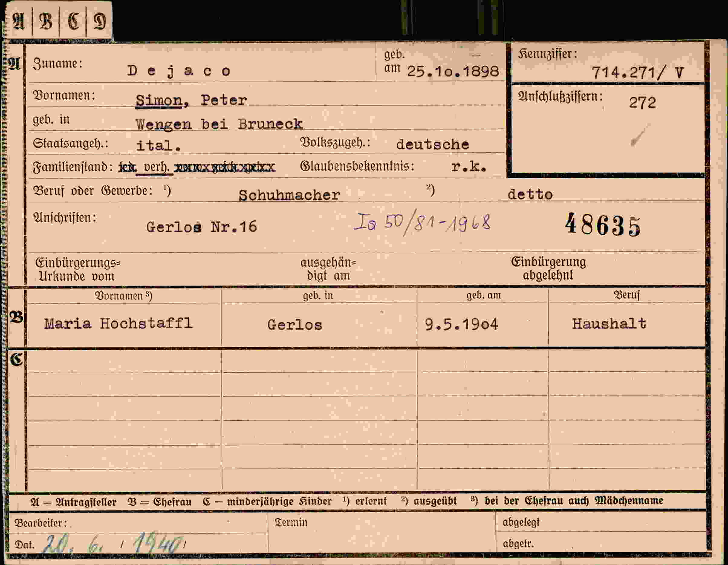Select the practiced occupation 'detto'

530,194
